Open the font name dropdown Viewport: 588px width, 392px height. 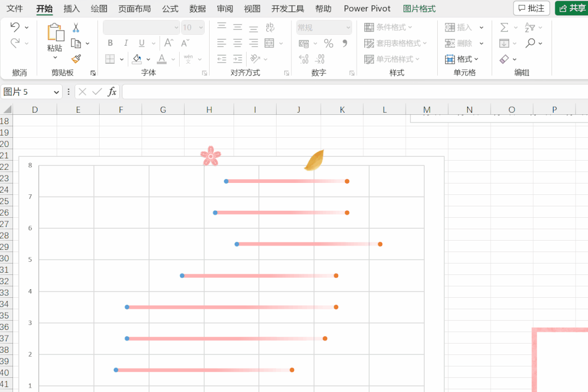[176, 27]
